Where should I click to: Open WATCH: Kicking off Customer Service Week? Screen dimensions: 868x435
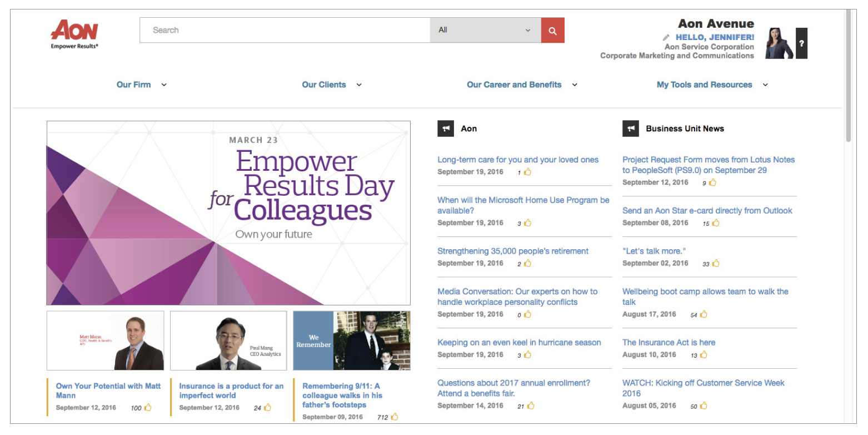pyautogui.click(x=704, y=388)
